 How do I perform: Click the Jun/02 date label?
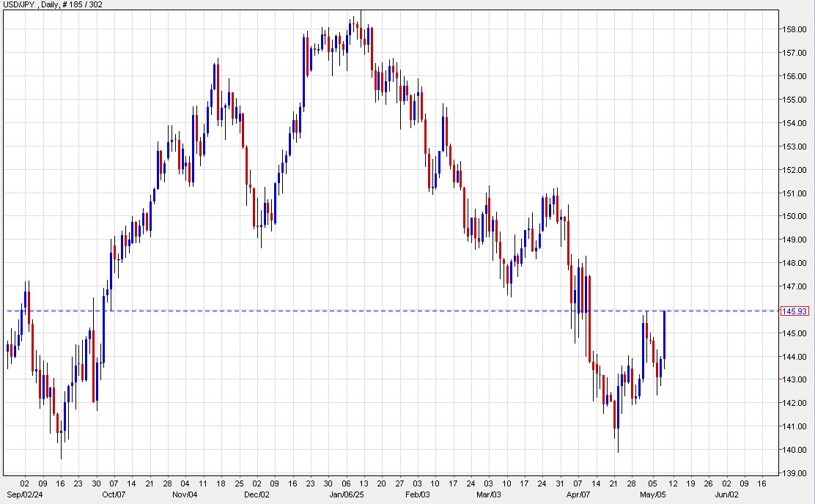728,494
